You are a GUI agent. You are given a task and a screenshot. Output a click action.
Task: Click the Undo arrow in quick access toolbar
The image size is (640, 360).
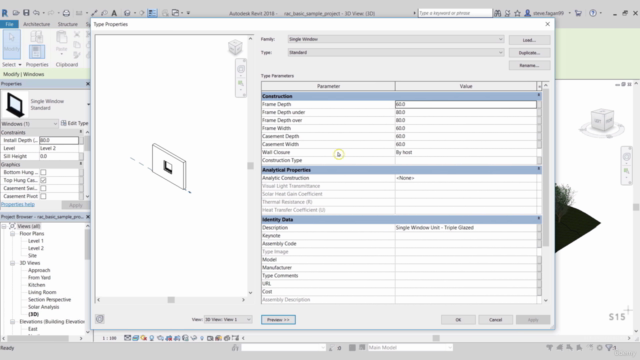tap(36, 13)
